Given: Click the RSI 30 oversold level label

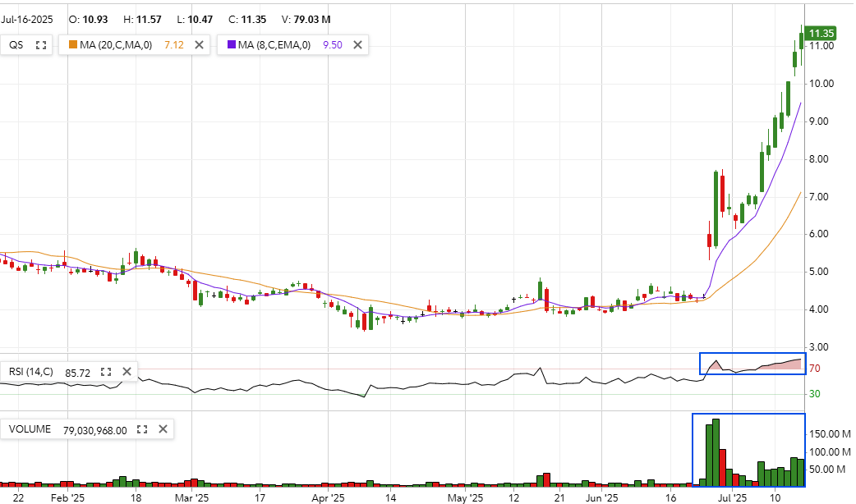Looking at the screenshot, I should coord(814,394).
